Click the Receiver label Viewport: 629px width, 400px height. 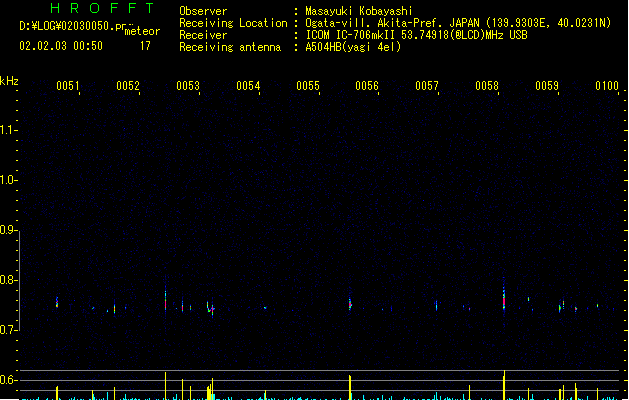click(x=203, y=35)
